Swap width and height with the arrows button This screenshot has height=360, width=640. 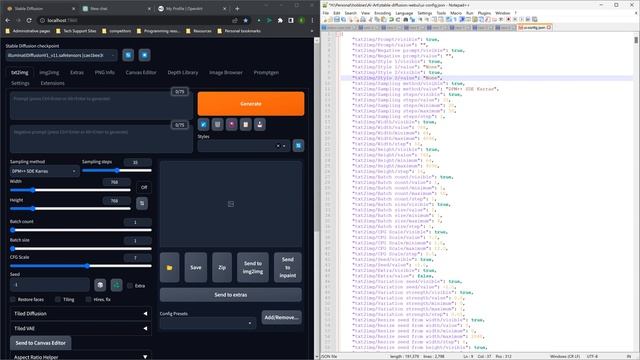pos(142,203)
